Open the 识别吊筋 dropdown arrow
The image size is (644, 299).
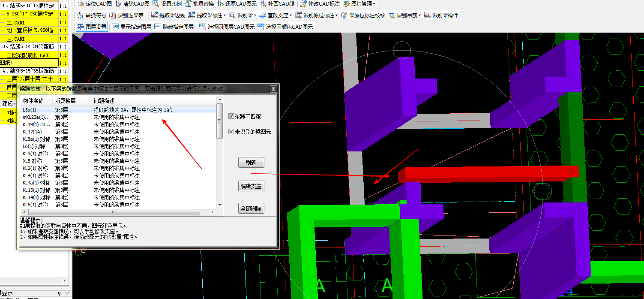click(420, 15)
